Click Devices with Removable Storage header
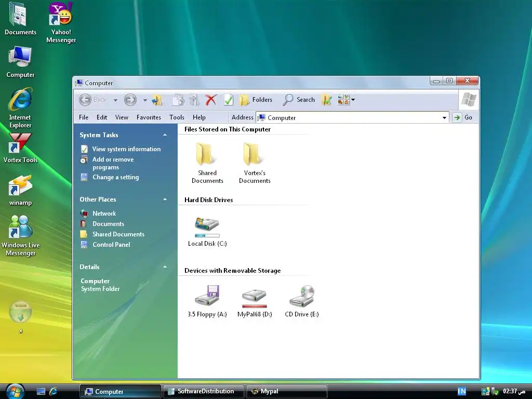 (232, 270)
